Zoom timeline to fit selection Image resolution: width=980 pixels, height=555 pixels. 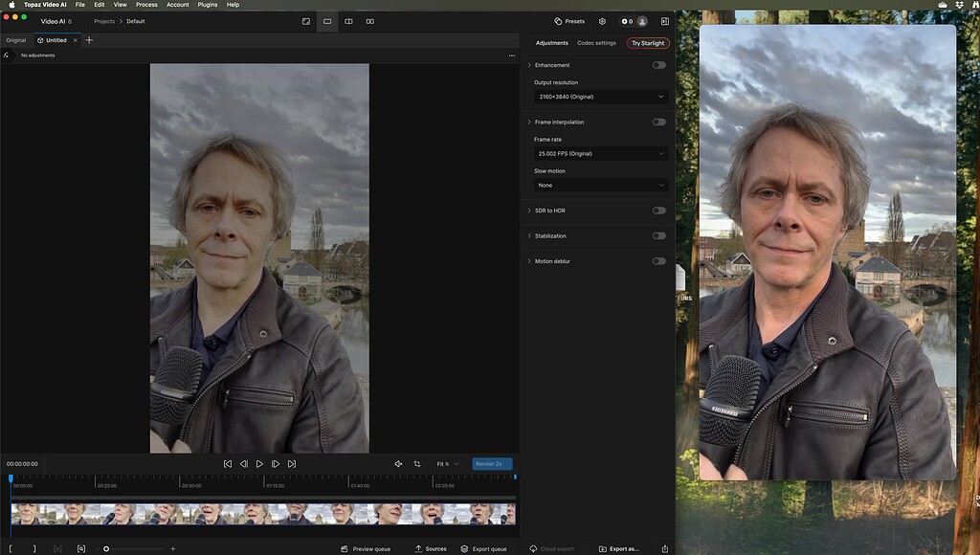pyautogui.click(x=81, y=548)
